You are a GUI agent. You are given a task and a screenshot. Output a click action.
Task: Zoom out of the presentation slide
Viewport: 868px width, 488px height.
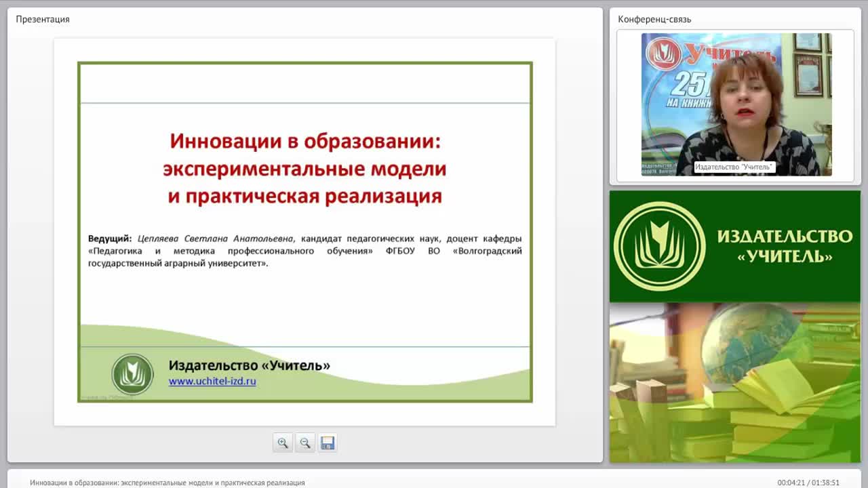[x=305, y=443]
